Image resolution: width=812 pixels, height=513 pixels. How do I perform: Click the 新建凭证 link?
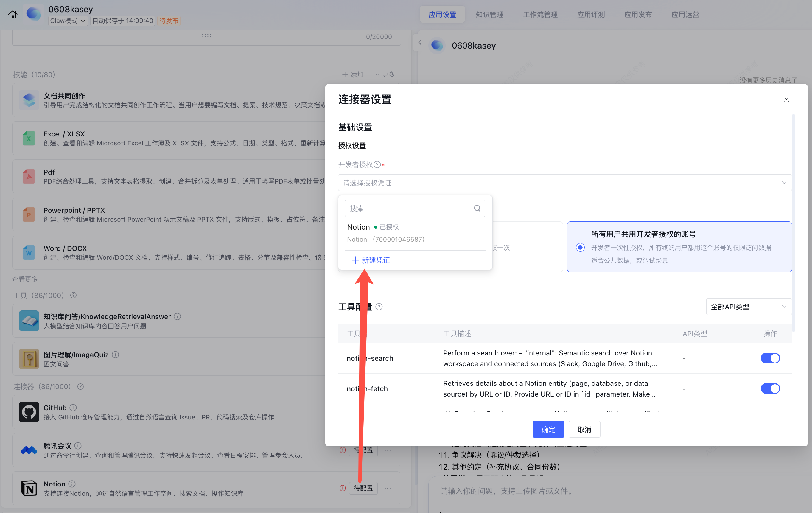[x=371, y=260]
